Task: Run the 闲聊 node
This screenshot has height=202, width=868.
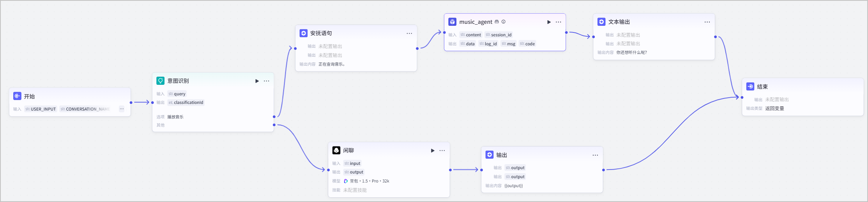Action: (x=433, y=150)
